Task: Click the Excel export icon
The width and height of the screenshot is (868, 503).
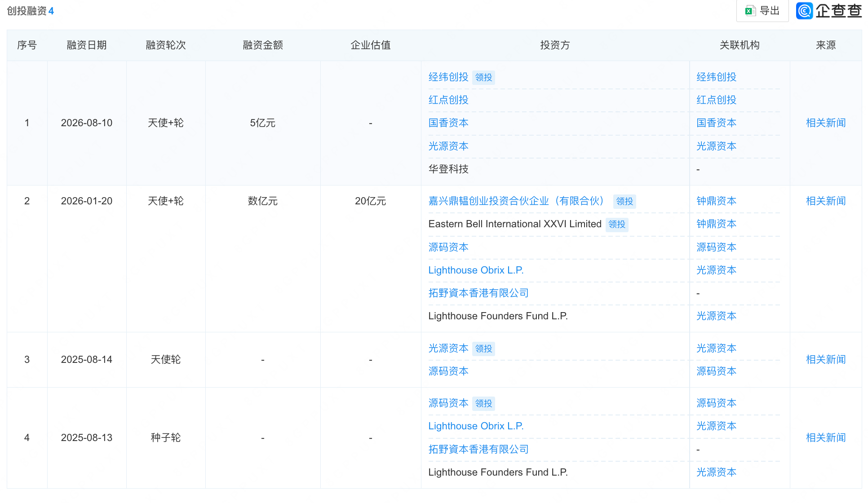Action: 750,11
